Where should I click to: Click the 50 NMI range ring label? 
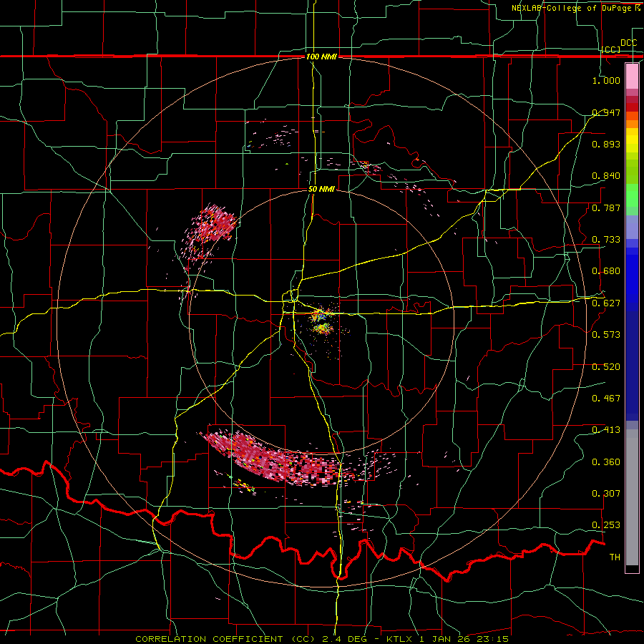321,189
